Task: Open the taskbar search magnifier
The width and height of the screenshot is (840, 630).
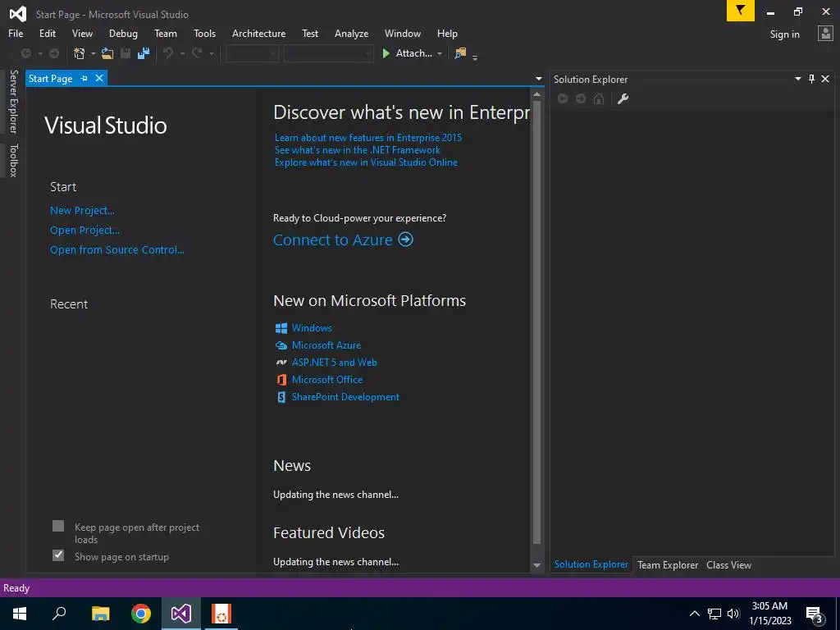Action: click(x=59, y=614)
